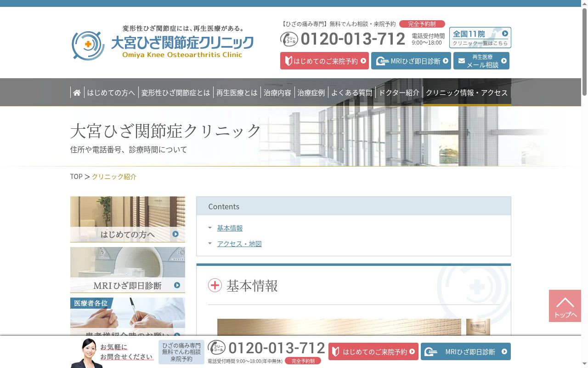
Task: Click 完全予約制 badge in bottom bar
Action: pyautogui.click(x=303, y=361)
